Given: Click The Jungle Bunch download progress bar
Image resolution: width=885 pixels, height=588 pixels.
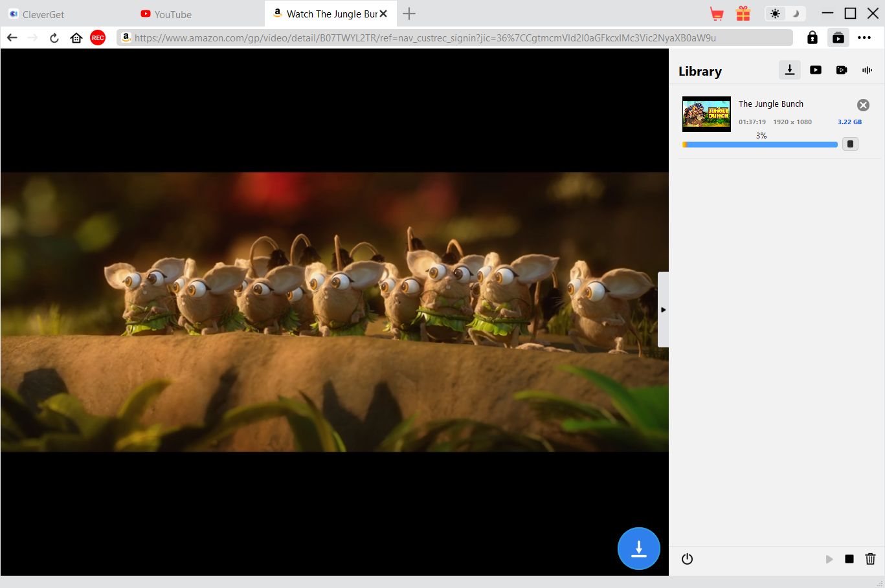Looking at the screenshot, I should click(760, 145).
